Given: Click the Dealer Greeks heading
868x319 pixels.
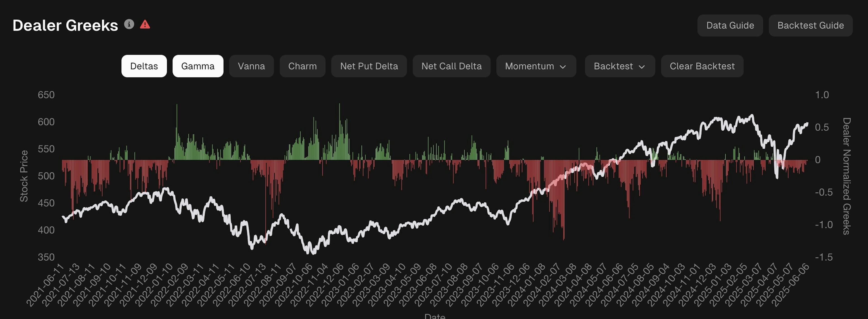Looking at the screenshot, I should pos(65,25).
